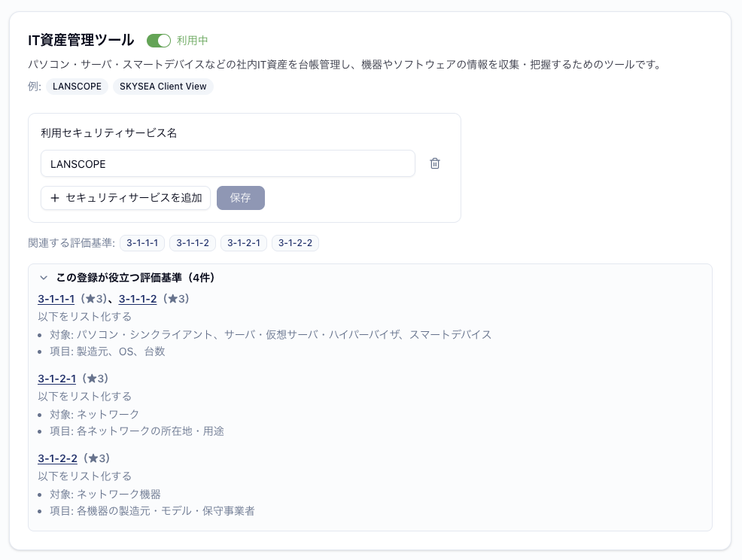Select the LANSCOPE example chip
This screenshot has height=560, width=742.
[x=77, y=87]
